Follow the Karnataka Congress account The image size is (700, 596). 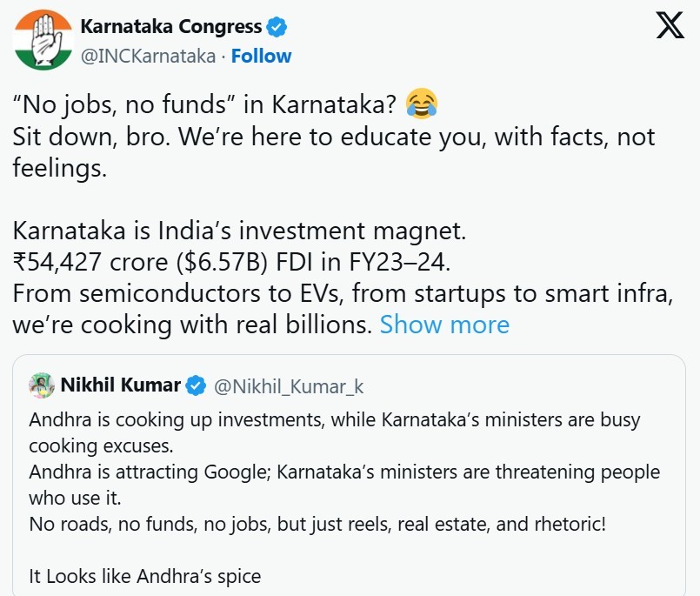click(262, 56)
